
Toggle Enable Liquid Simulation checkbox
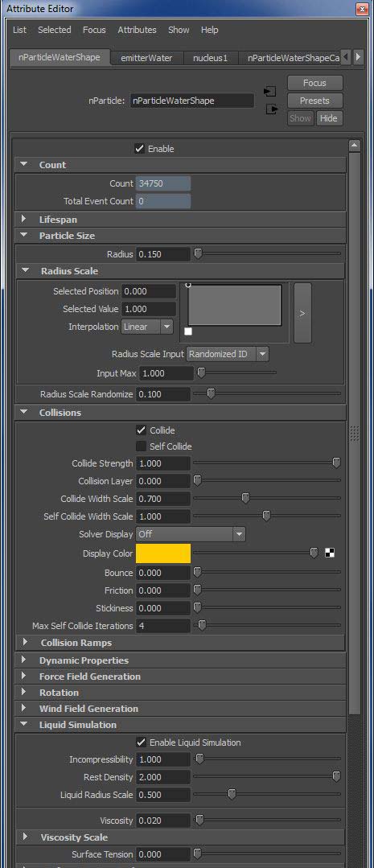click(x=141, y=743)
